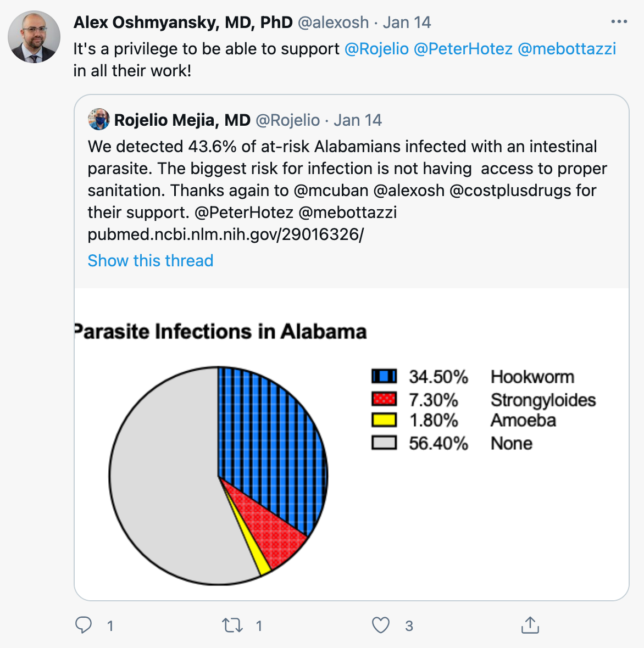Click "Show this thread" link
This screenshot has width=644, height=648.
[150, 260]
